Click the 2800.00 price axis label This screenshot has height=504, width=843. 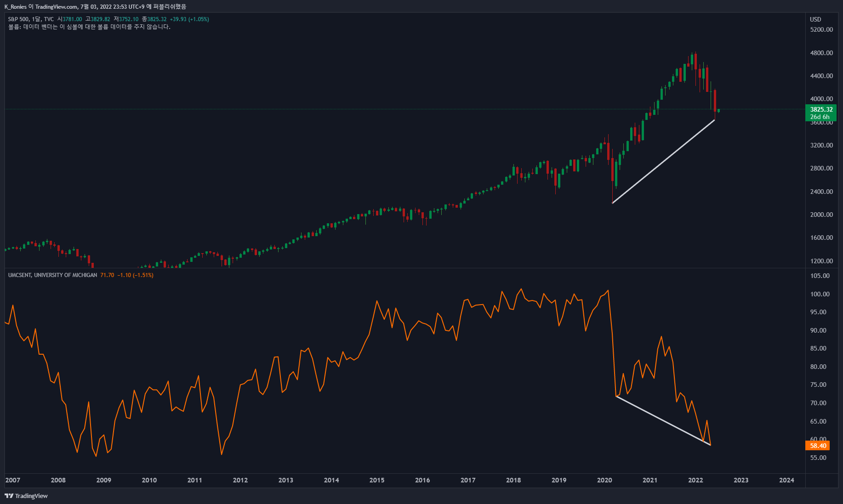tap(821, 168)
